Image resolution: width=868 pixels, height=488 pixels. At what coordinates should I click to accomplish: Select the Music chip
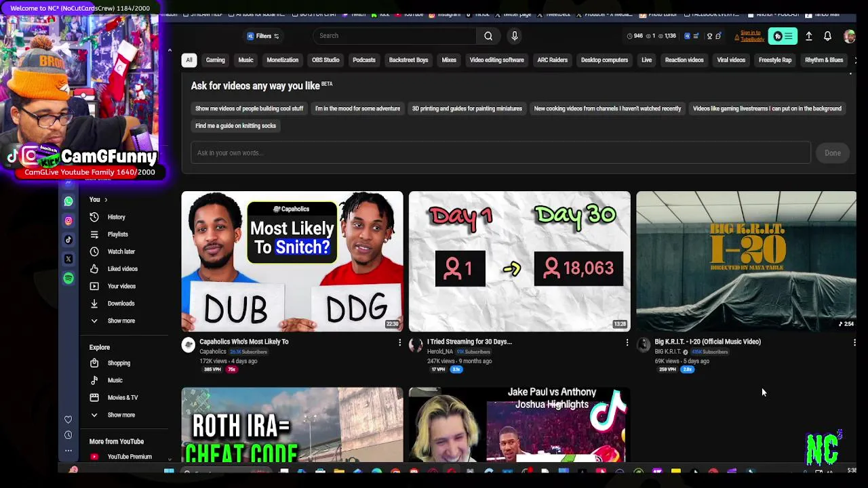pyautogui.click(x=245, y=60)
